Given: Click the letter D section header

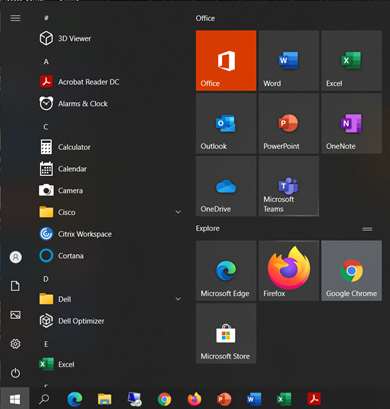Looking at the screenshot, I should [46, 279].
